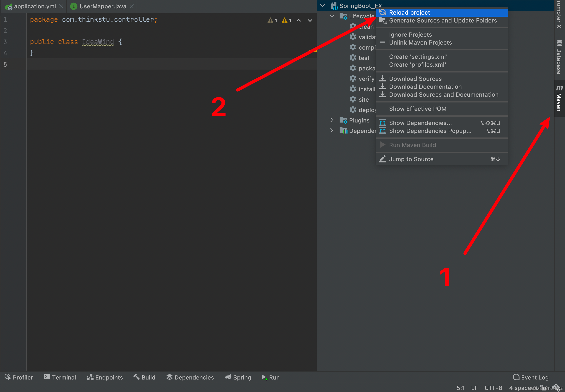This screenshot has height=392, width=565.
Task: Click Reload project in context menu
Action: tap(409, 12)
